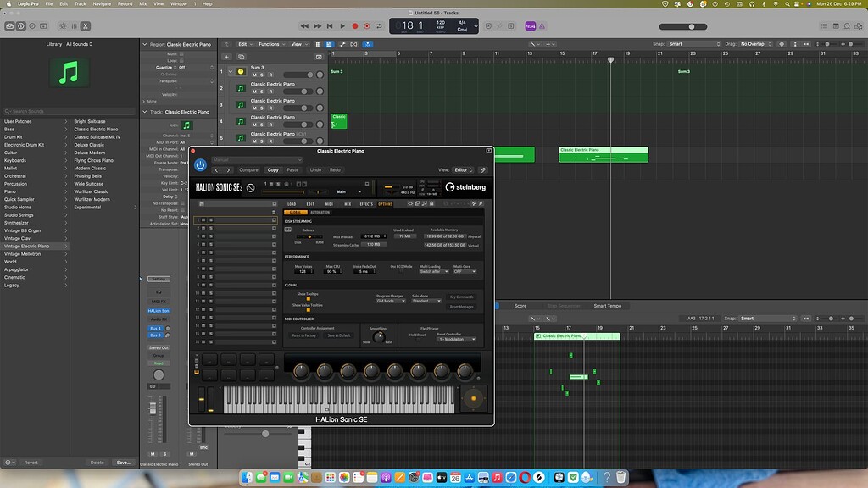
Task: Click the scissors Editors toolbar icon
Action: pyautogui.click(x=86, y=26)
